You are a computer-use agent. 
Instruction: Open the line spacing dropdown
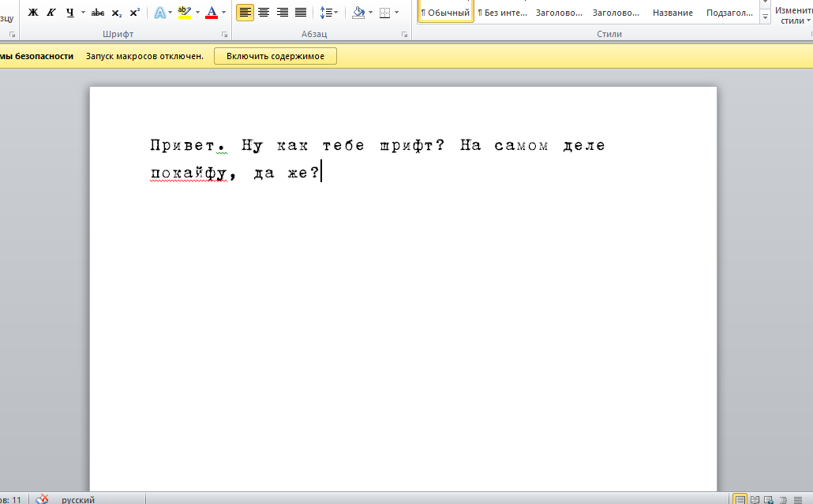[329, 13]
